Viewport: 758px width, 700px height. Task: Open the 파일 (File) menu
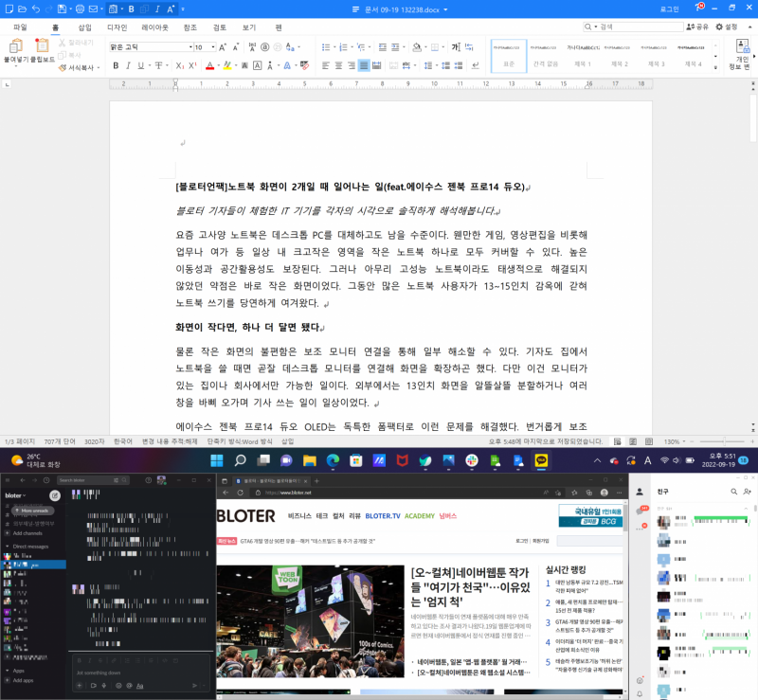click(20, 27)
